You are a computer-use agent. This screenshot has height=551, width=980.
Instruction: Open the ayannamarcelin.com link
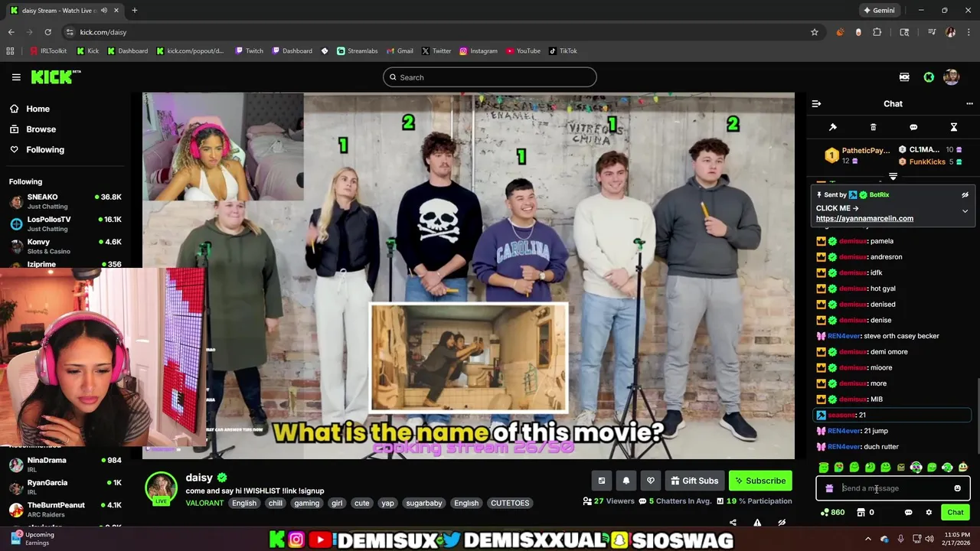864,218
